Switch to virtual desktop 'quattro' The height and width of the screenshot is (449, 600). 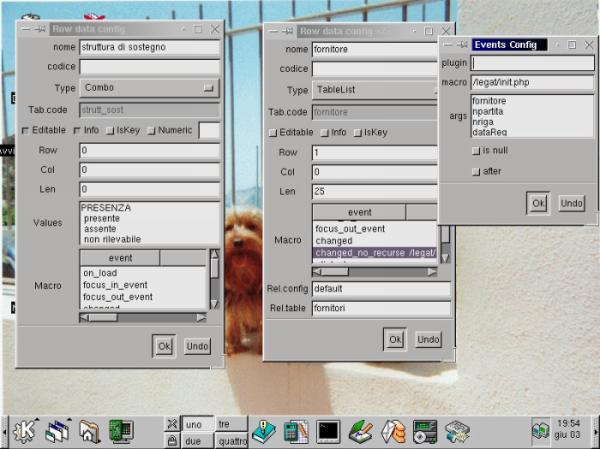231,440
